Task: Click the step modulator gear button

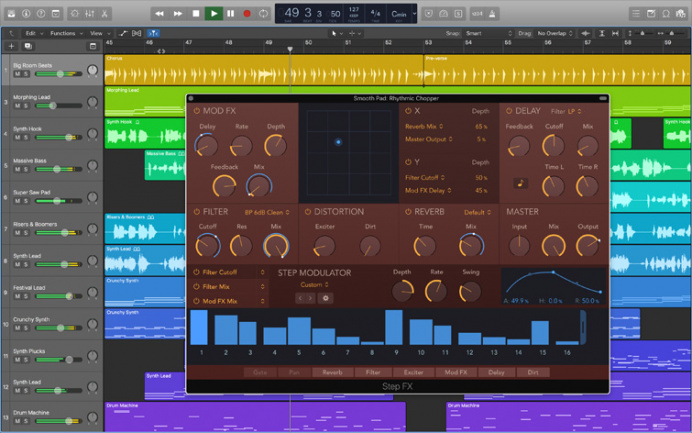Action: pos(325,298)
